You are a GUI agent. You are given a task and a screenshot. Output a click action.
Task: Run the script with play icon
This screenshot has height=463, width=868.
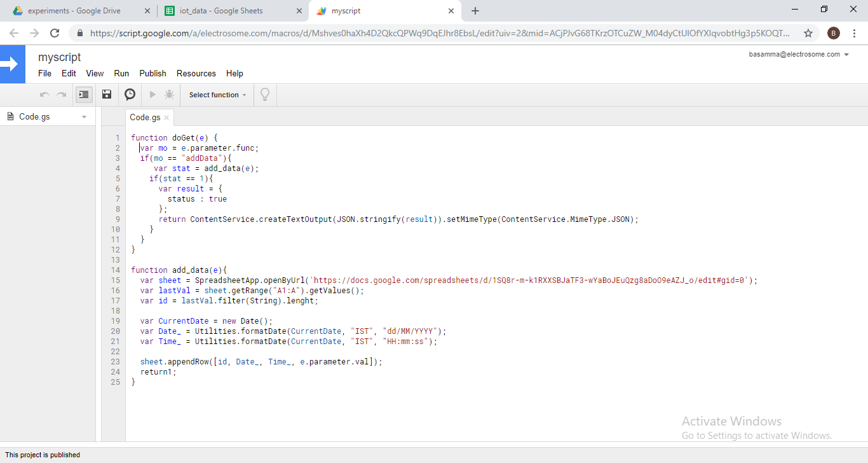(x=153, y=95)
